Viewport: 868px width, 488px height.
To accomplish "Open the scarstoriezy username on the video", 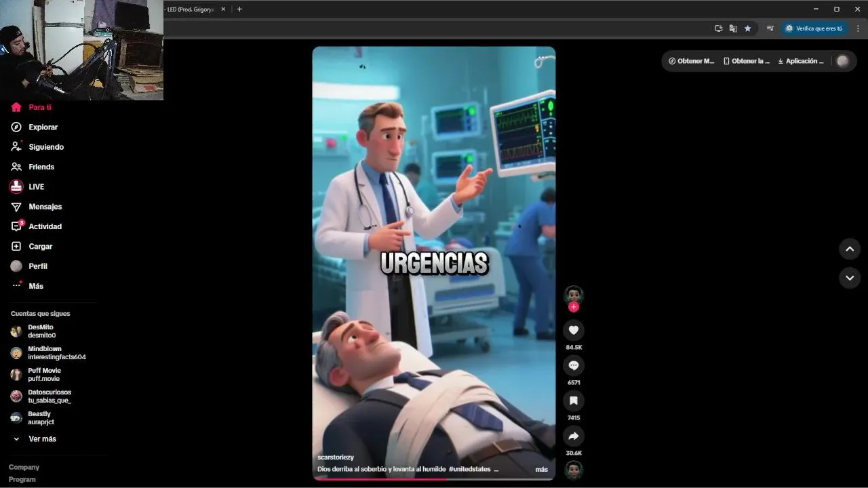I will [x=336, y=457].
